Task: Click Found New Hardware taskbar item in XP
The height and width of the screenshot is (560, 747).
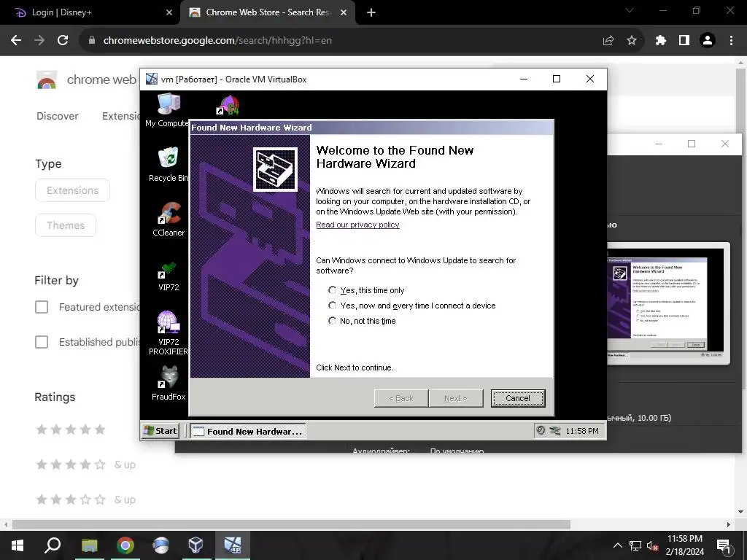Action: (248, 431)
